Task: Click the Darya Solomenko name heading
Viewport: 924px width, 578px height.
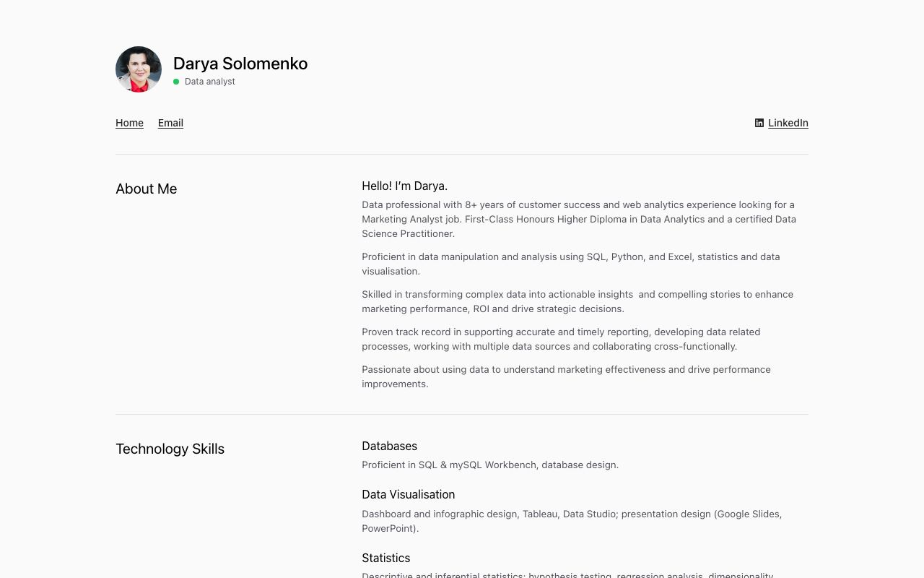Action: pyautogui.click(x=240, y=64)
